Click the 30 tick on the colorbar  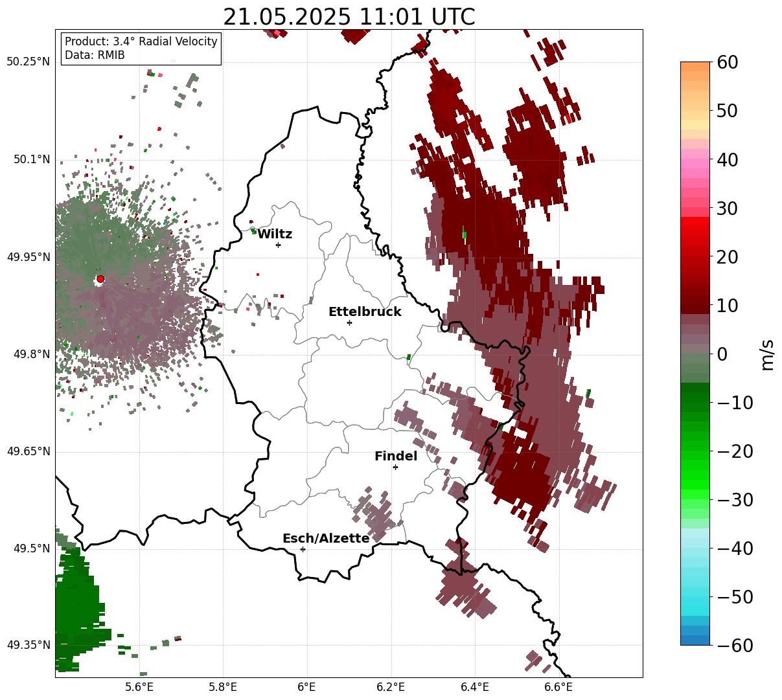point(727,209)
